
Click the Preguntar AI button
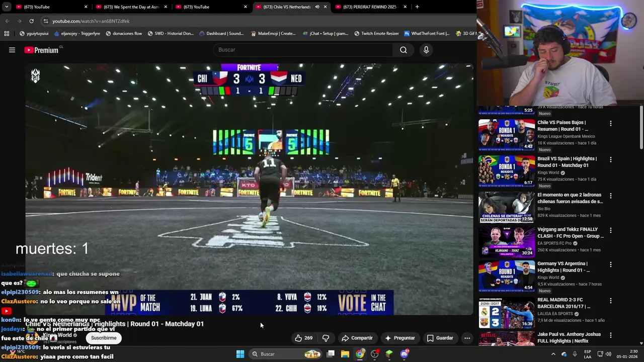pyautogui.click(x=399, y=338)
